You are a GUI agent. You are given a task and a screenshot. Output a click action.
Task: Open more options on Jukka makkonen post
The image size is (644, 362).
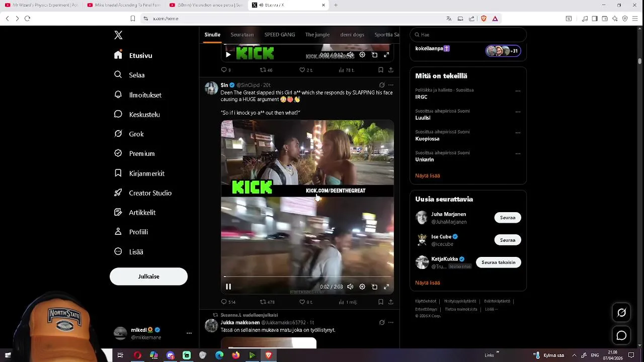(390, 322)
